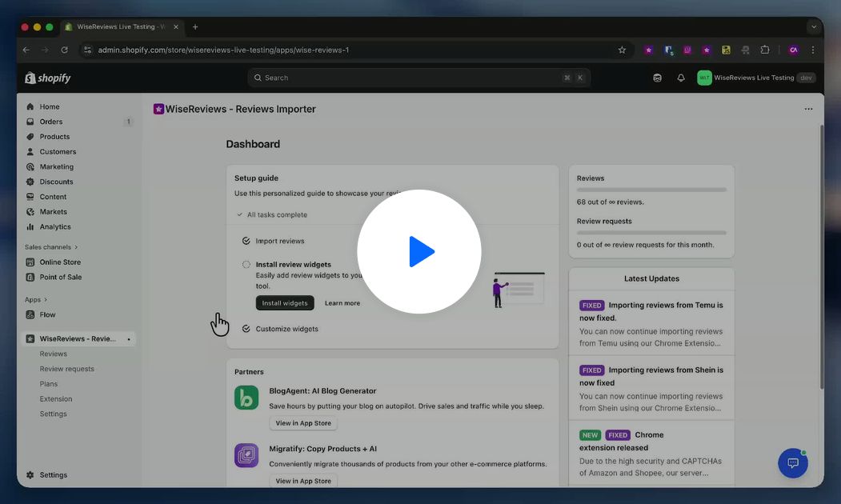Close the WiseReviews Live Testing tab
This screenshot has height=504, width=841.
coord(176,27)
